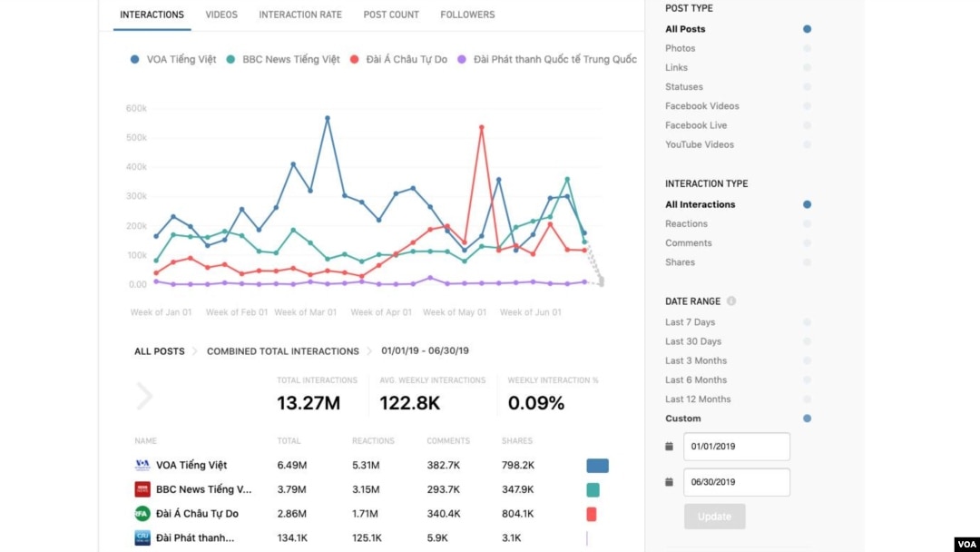Click the 122.8K avg weekly interactions value
980x552 pixels.
[x=410, y=403]
